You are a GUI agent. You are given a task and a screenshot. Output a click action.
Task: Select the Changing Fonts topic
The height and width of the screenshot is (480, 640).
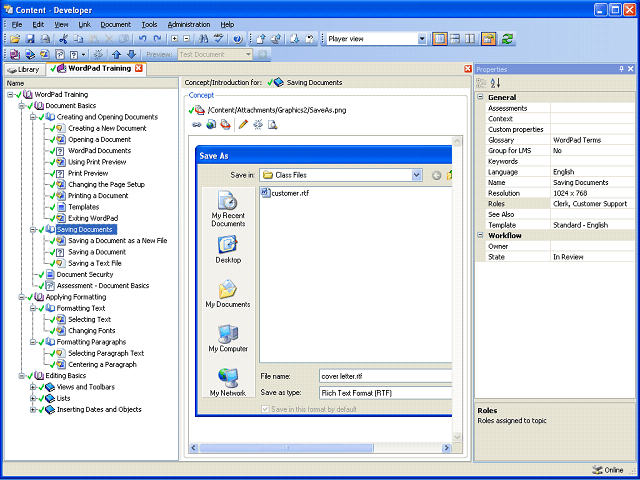coord(91,331)
